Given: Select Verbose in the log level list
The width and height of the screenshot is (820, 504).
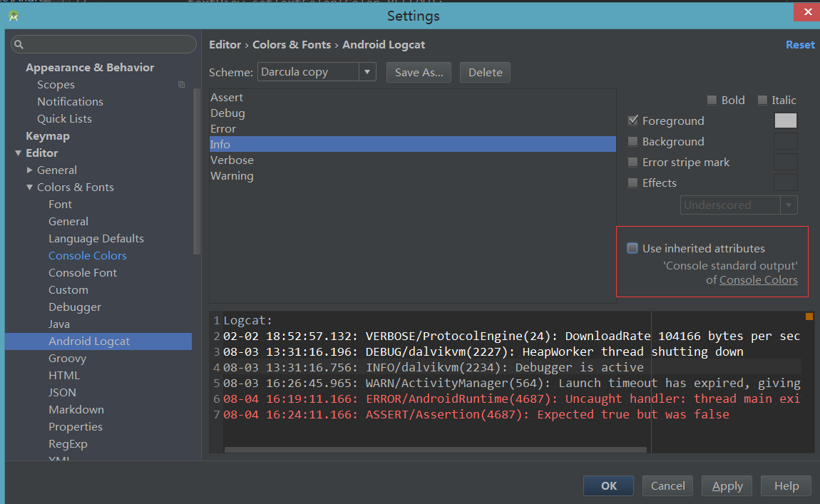Looking at the screenshot, I should click(x=412, y=160).
